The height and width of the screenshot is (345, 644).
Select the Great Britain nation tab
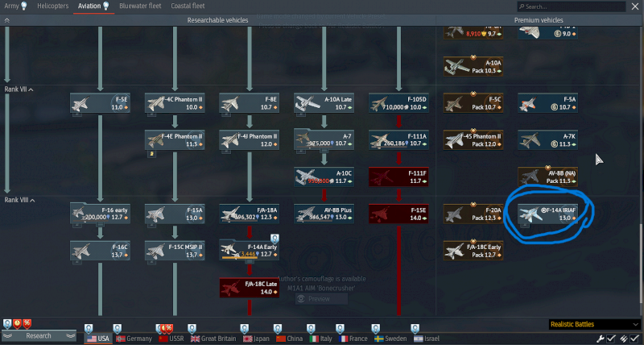tap(213, 339)
